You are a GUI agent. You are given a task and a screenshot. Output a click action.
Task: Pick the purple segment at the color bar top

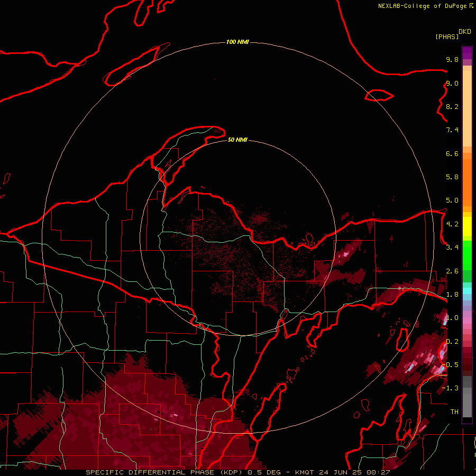click(x=467, y=53)
